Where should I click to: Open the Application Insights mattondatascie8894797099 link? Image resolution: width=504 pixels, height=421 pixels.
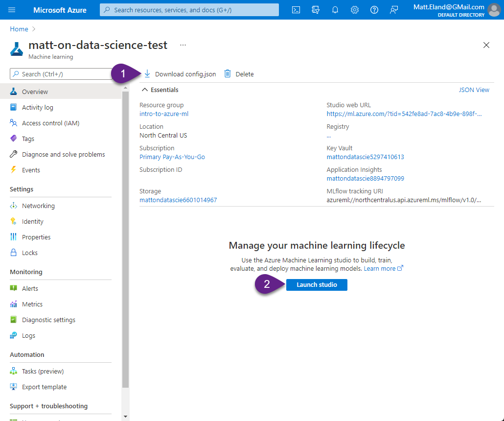pos(366,179)
